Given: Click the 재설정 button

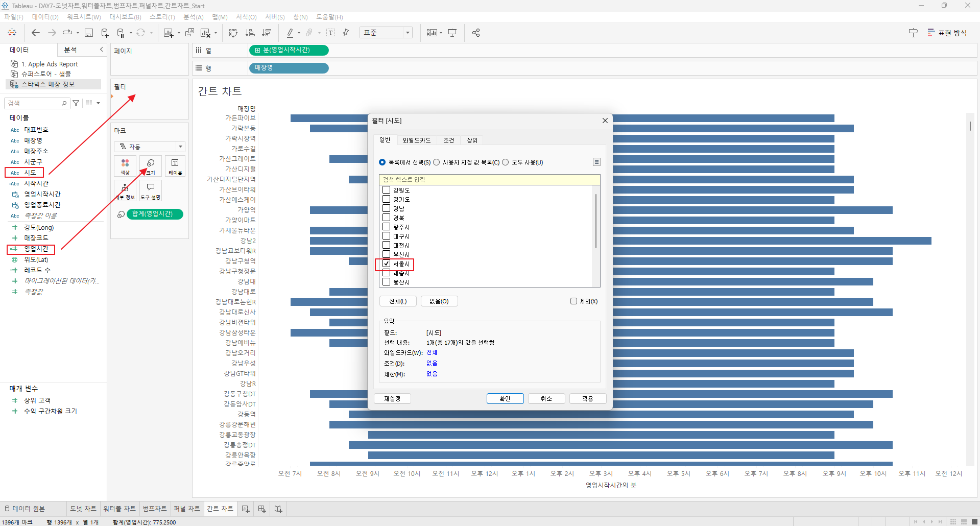Looking at the screenshot, I should [x=392, y=398].
